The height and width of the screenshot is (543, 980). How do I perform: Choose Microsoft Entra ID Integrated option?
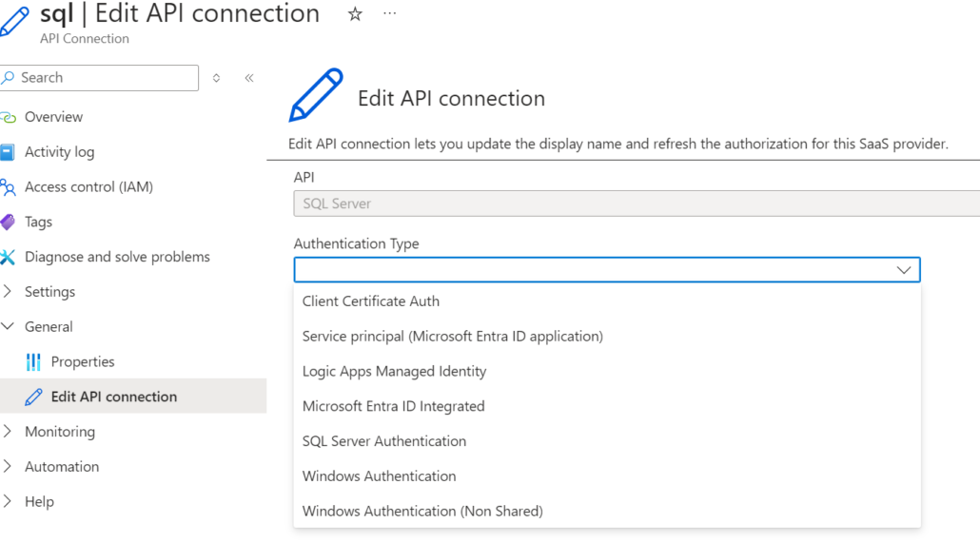coord(607,406)
